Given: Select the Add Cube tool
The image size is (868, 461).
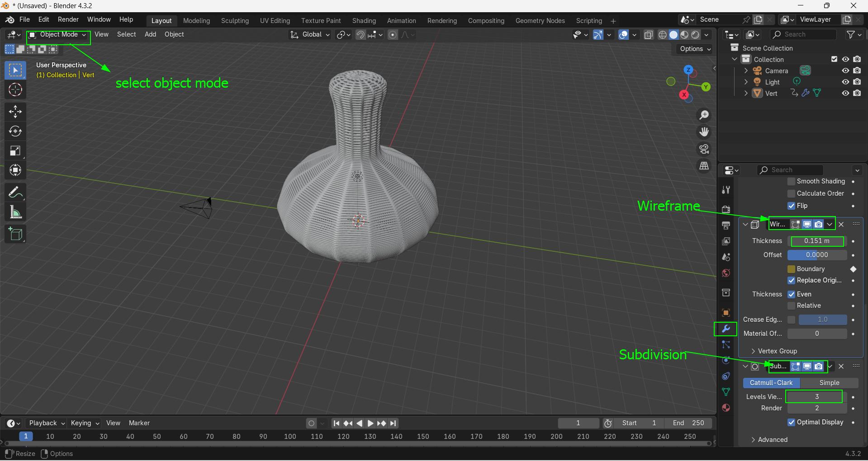Looking at the screenshot, I should point(15,234).
